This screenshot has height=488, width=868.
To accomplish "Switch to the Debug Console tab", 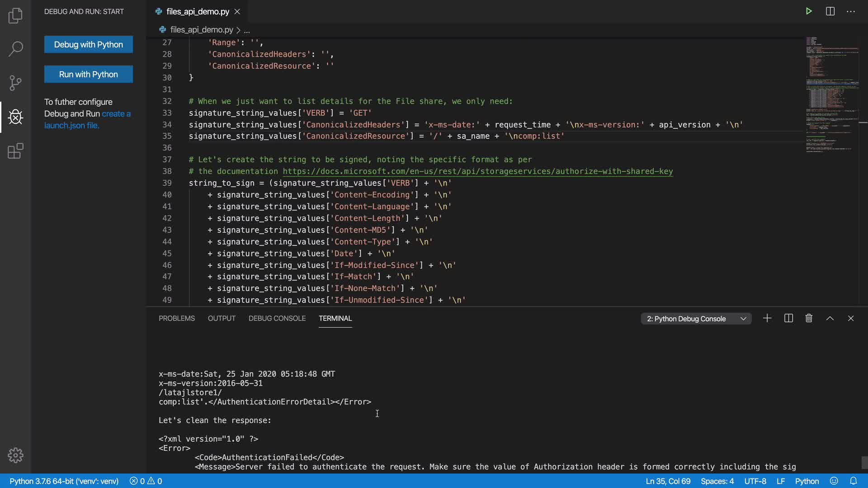I will [x=277, y=319].
